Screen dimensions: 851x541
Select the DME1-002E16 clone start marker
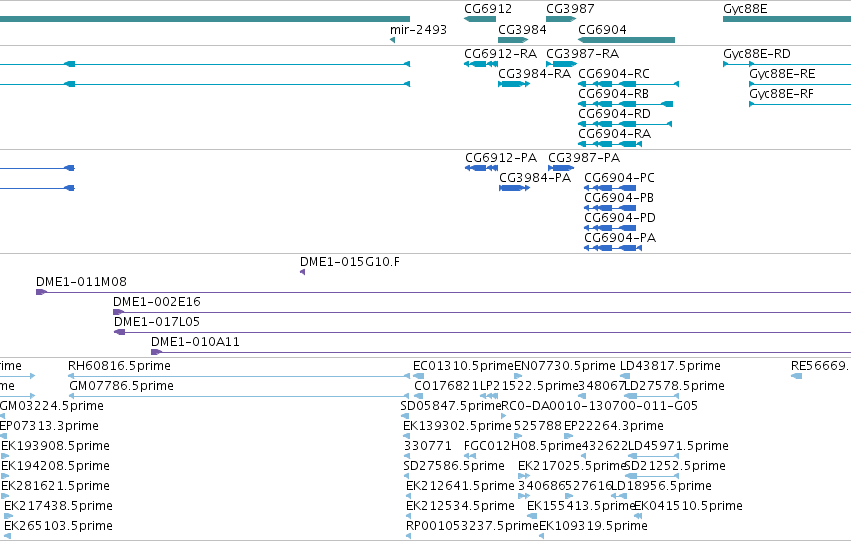[x=118, y=312]
